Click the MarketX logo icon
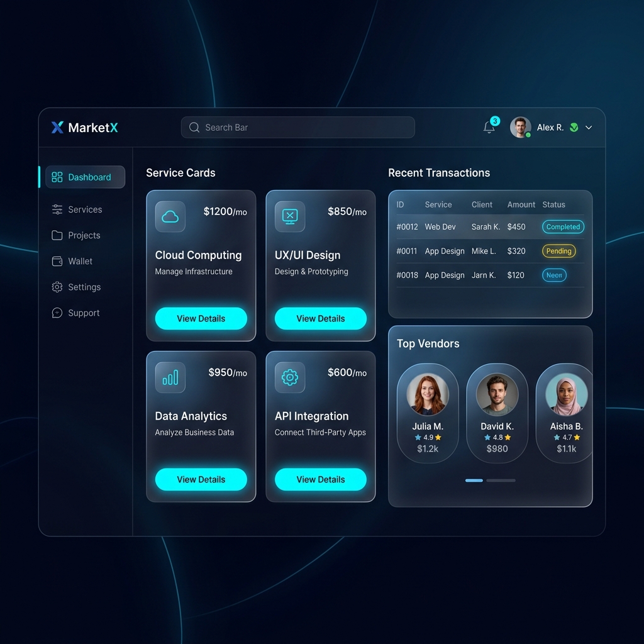The height and width of the screenshot is (644, 644). point(57,127)
